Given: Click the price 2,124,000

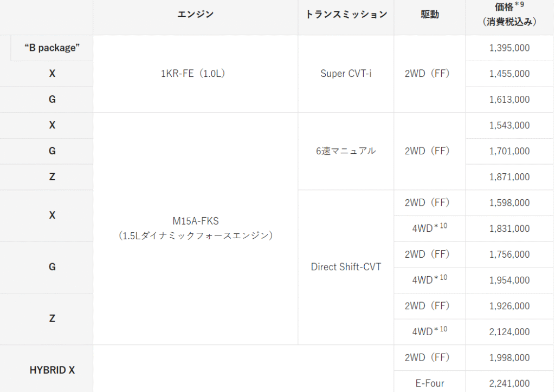Looking at the screenshot, I should pos(509,332).
